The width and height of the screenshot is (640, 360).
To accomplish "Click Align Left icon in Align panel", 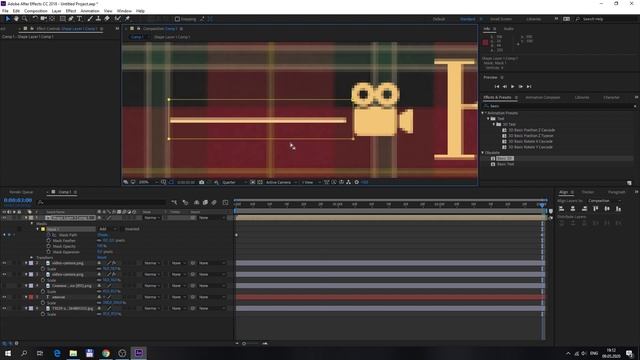I will tap(562, 209).
